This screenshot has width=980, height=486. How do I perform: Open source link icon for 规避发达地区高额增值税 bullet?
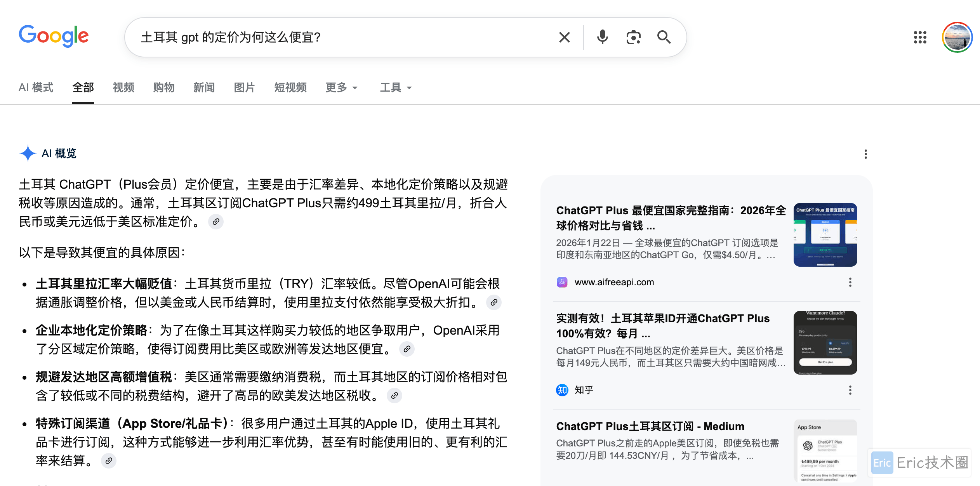pyautogui.click(x=394, y=396)
